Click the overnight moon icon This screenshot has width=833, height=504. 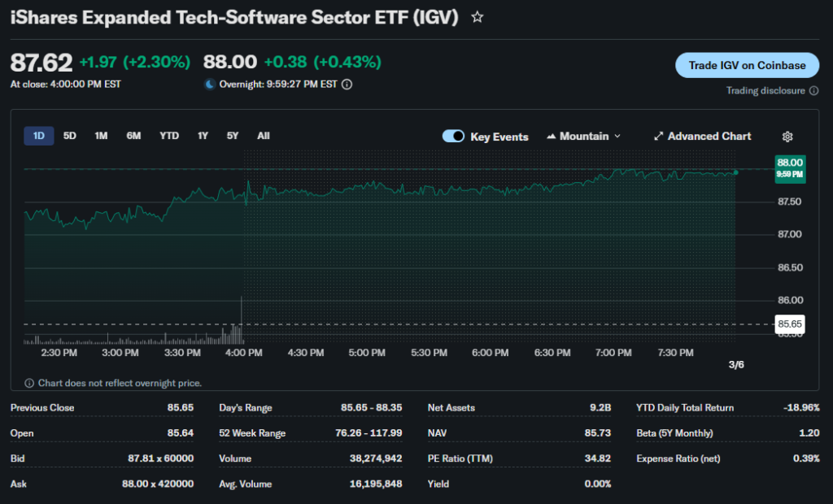coord(209,84)
